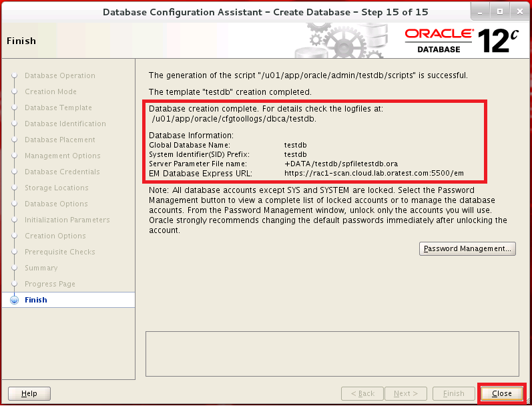
Task: Click the Database Identification step
Action: pyautogui.click(x=65, y=124)
